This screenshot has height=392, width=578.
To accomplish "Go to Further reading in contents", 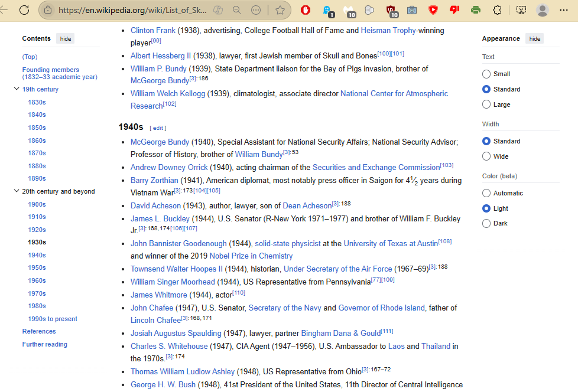I will click(x=44, y=344).
